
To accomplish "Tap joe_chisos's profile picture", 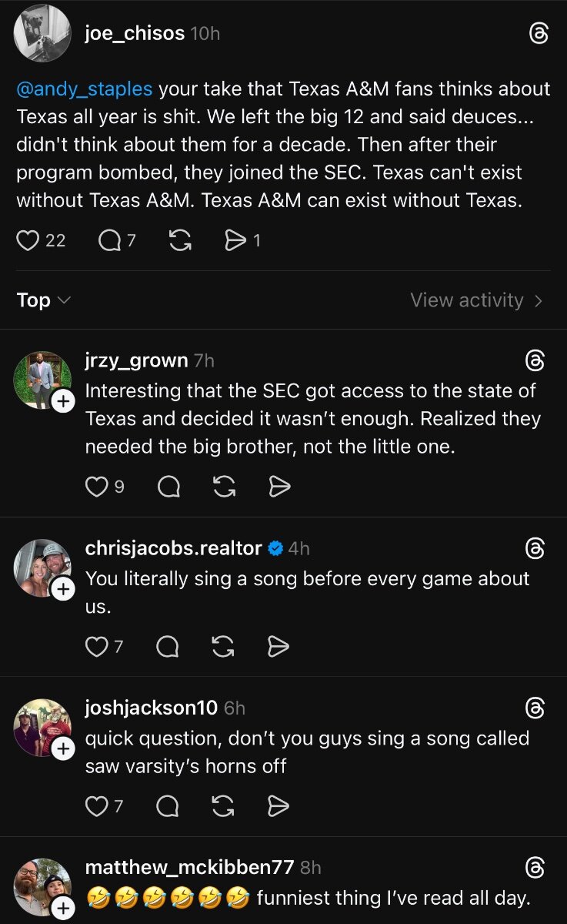I will (x=42, y=32).
